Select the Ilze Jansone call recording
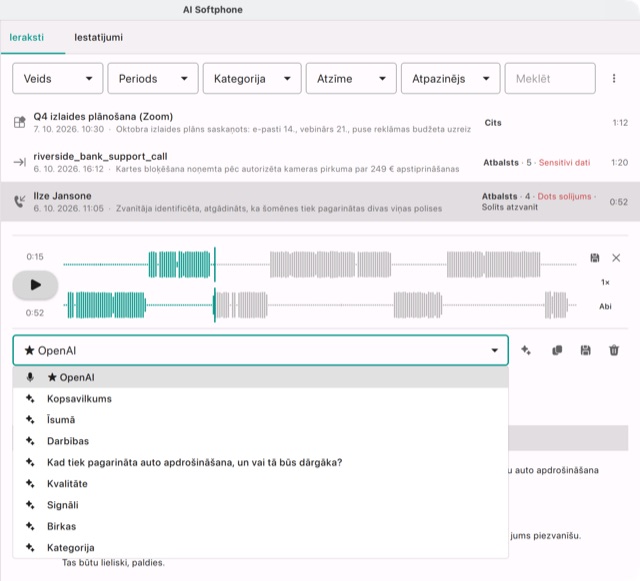The height and width of the screenshot is (581, 640). coord(320,202)
